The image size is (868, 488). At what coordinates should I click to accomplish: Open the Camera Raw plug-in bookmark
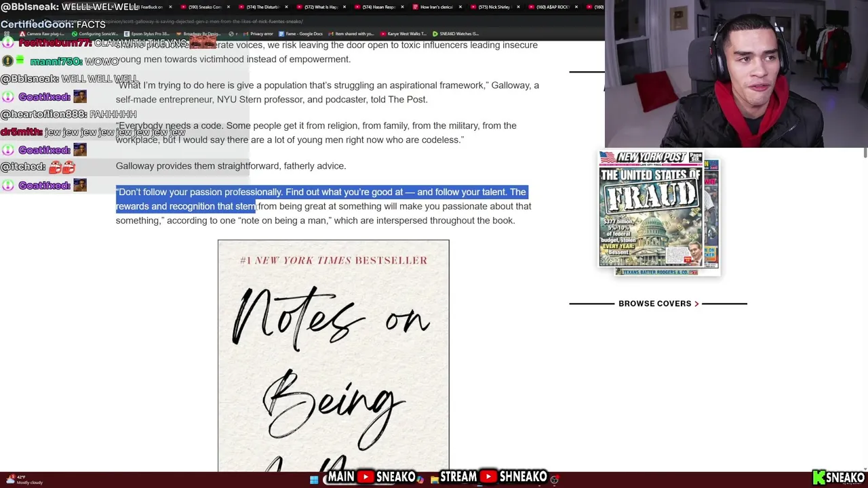[x=42, y=33]
